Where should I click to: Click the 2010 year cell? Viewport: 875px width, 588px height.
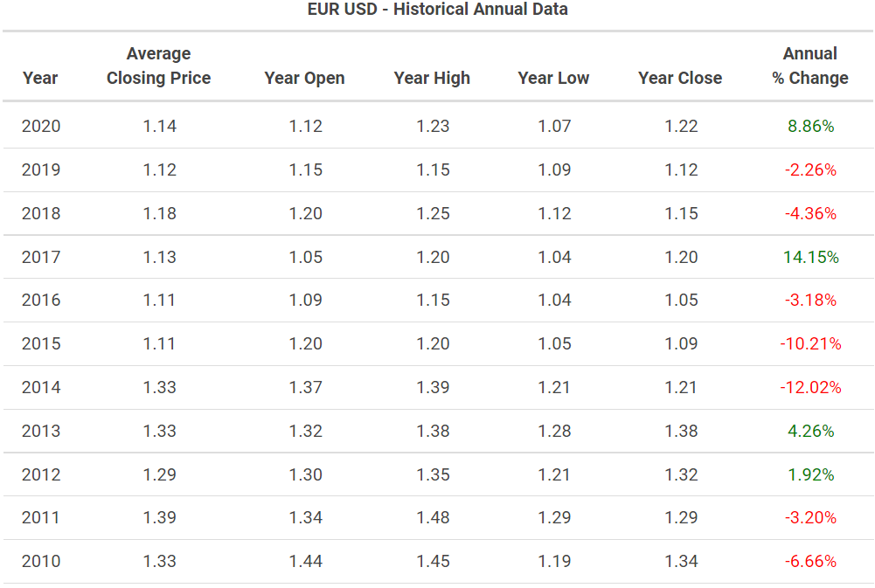(41, 561)
